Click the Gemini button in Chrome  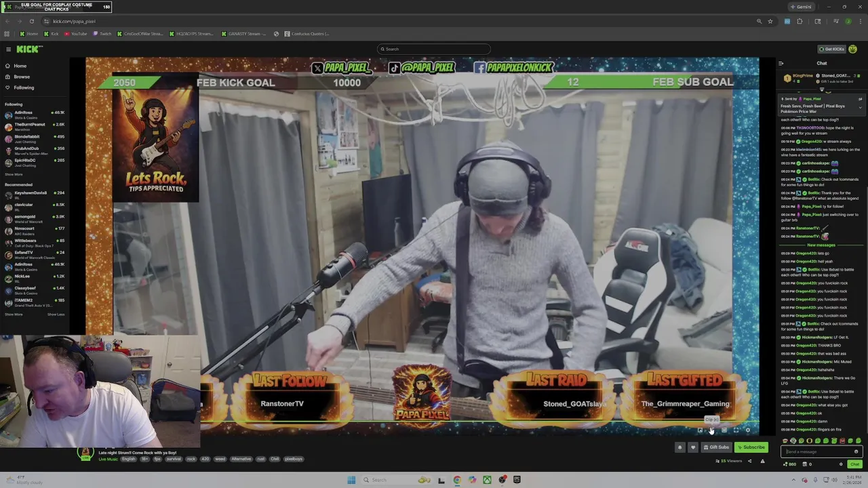[x=801, y=7]
